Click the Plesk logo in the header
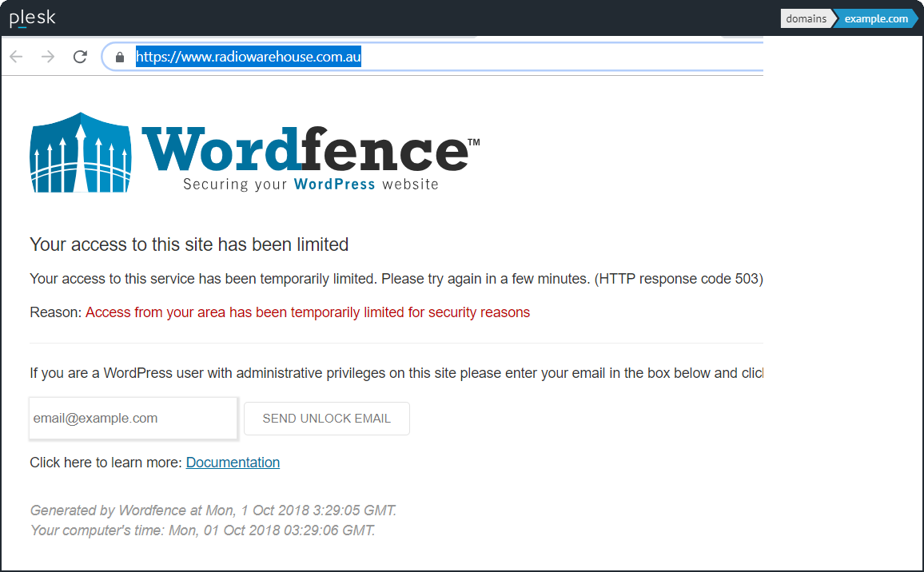Image resolution: width=924 pixels, height=572 pixels. 33,18
